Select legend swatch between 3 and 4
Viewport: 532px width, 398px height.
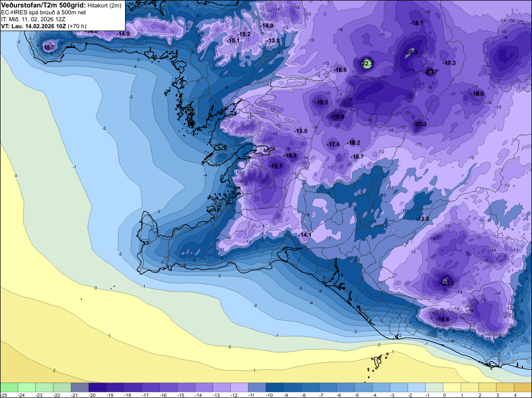pyautogui.click(x=505, y=387)
